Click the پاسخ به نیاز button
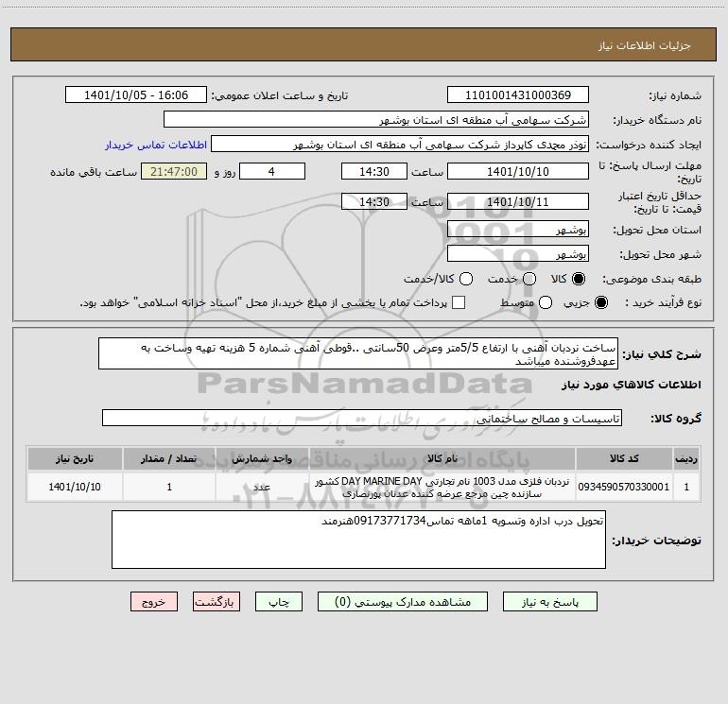The width and height of the screenshot is (728, 704). click(550, 602)
